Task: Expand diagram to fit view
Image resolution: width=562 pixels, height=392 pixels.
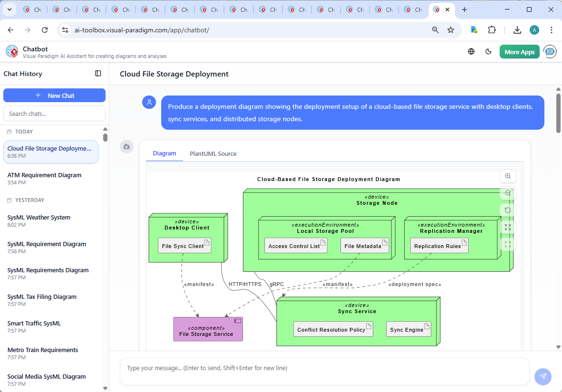Action: point(508,228)
